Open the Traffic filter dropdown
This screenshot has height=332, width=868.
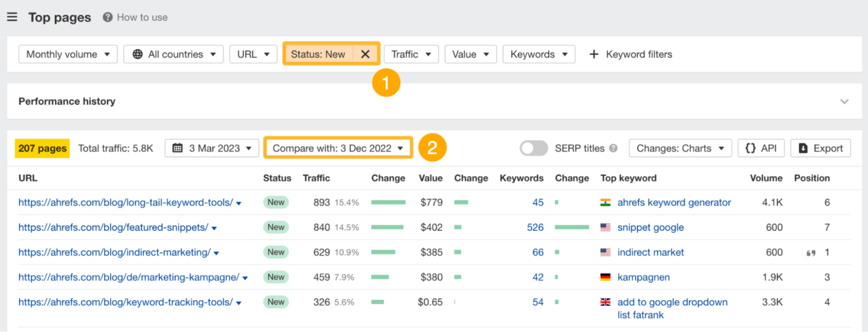411,54
